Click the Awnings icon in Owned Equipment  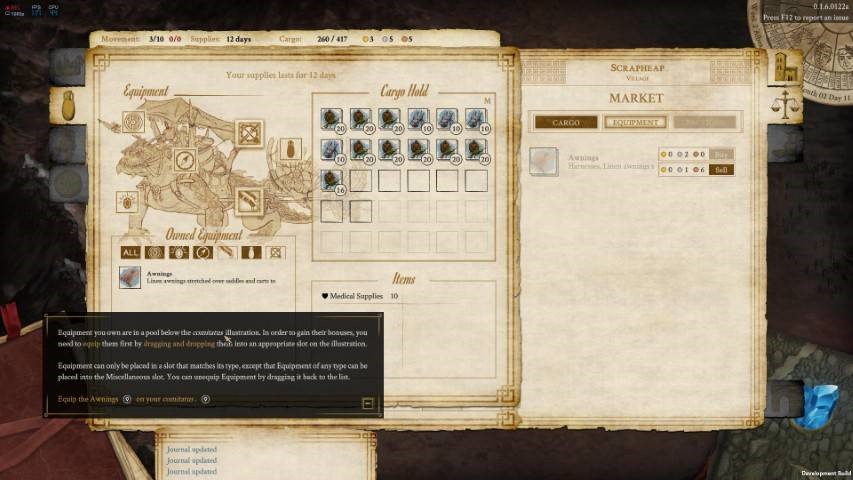130,277
